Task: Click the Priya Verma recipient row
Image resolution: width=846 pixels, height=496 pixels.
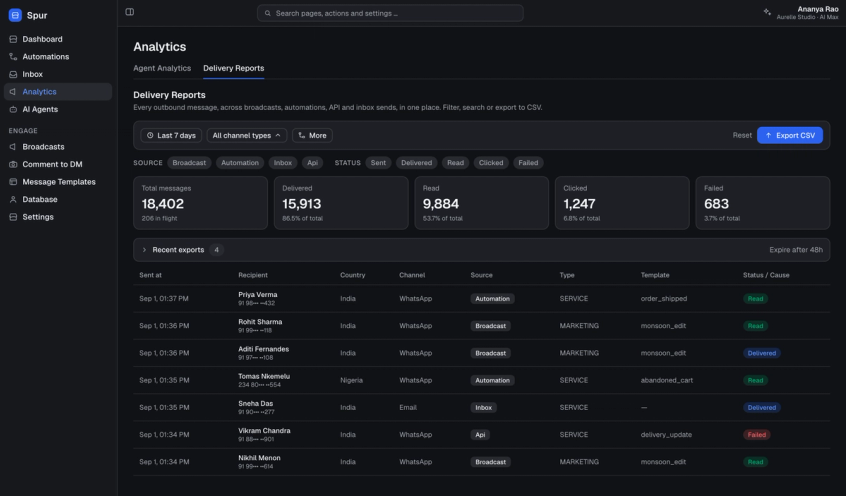Action: pos(481,298)
